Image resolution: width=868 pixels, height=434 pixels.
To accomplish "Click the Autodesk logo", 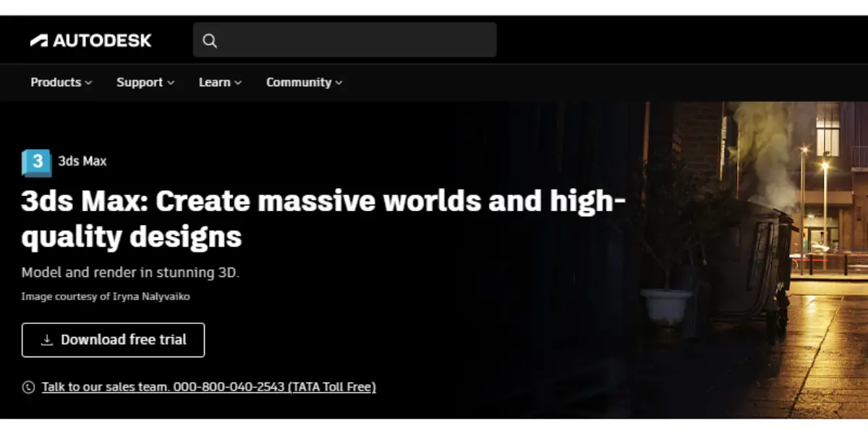I will point(91,41).
